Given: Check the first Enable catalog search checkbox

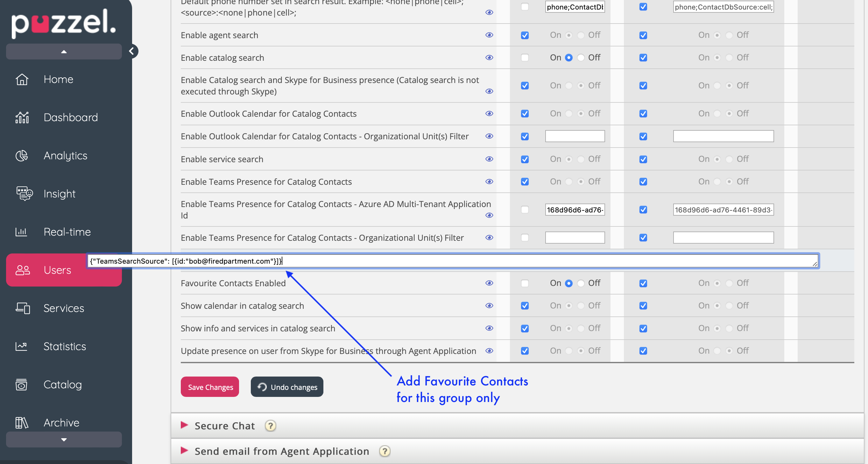Looking at the screenshot, I should point(525,58).
